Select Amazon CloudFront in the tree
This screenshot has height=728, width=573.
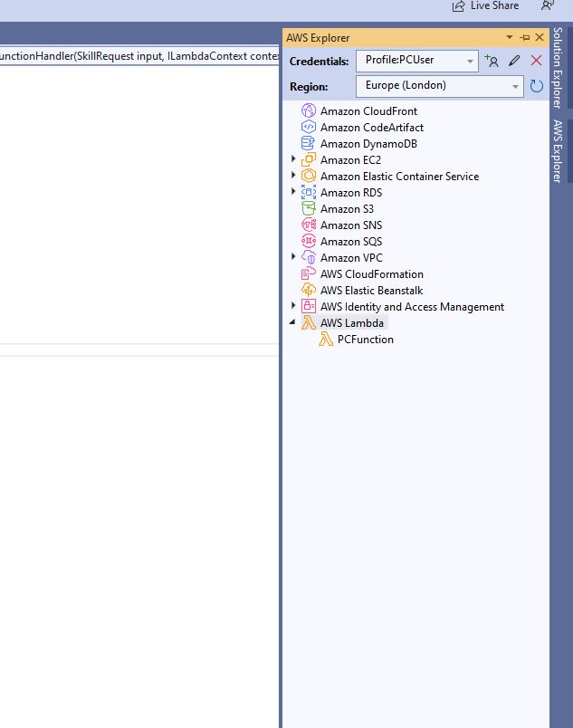[x=368, y=111]
